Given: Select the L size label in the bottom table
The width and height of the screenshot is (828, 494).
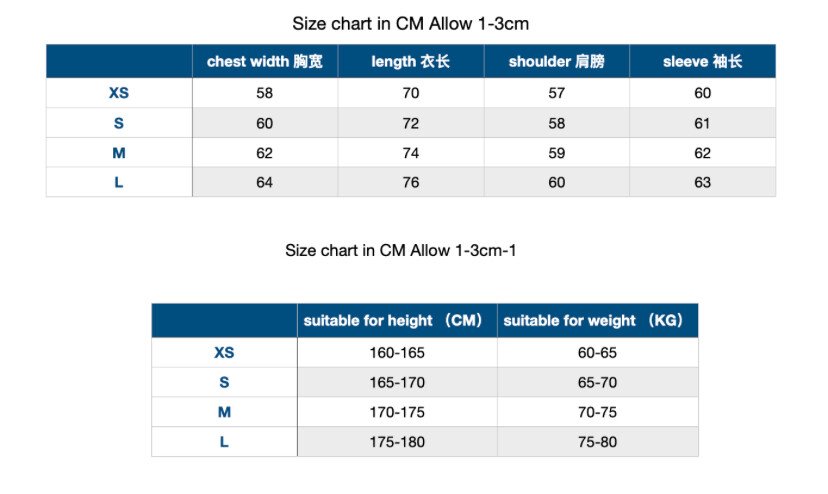Looking at the screenshot, I should 224,442.
